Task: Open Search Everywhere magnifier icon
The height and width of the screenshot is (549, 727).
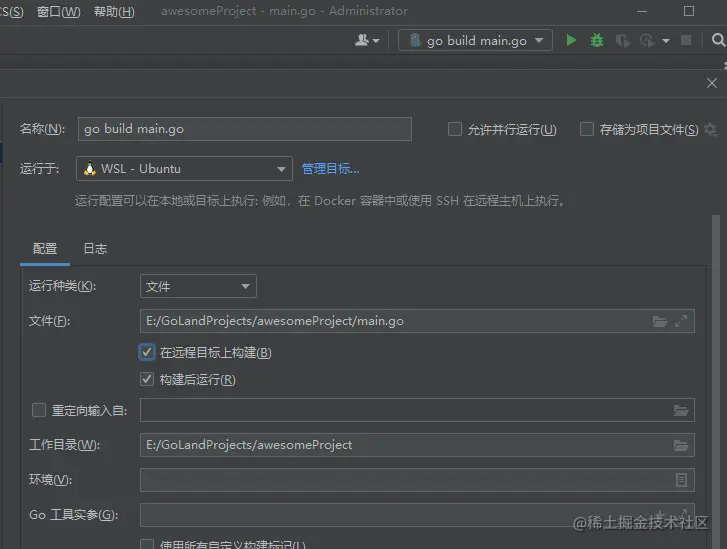Action: click(718, 40)
